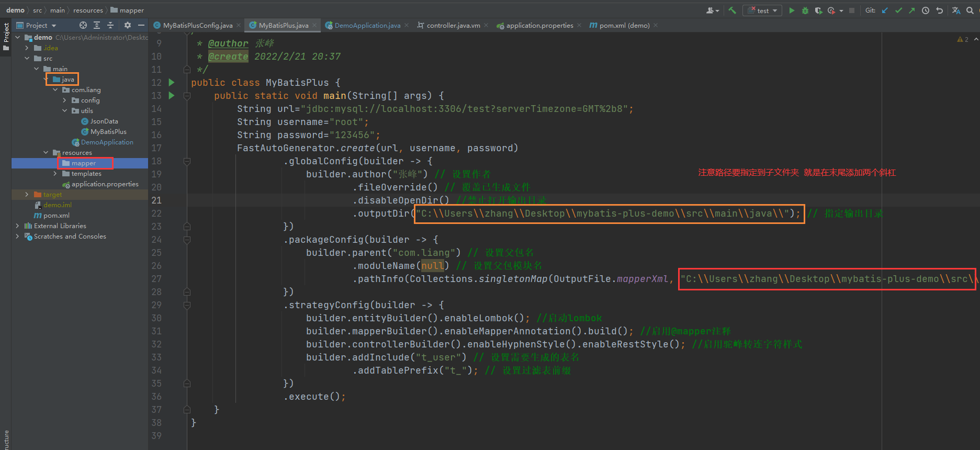Image resolution: width=980 pixels, height=450 pixels.
Task: Click the run gutter arrow beside class MyBatisPlus
Action: pyautogui.click(x=171, y=82)
